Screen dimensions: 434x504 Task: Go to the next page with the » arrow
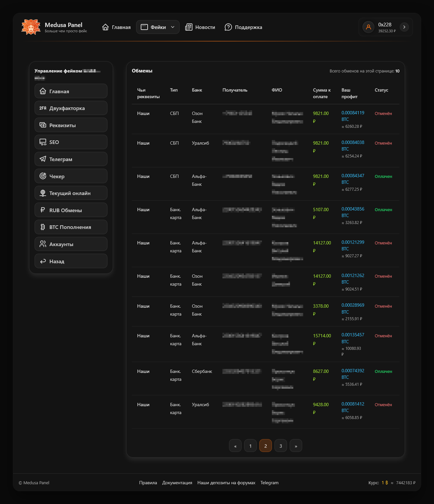[x=296, y=446]
